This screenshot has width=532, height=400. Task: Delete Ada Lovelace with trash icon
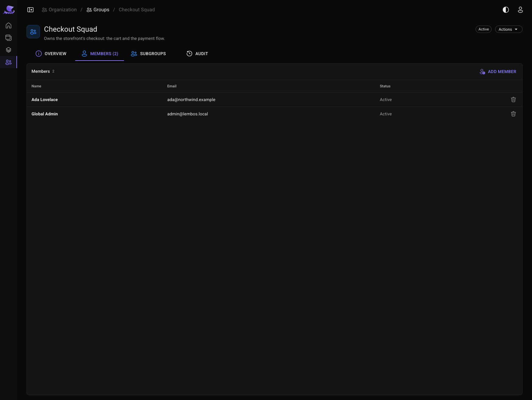(513, 100)
